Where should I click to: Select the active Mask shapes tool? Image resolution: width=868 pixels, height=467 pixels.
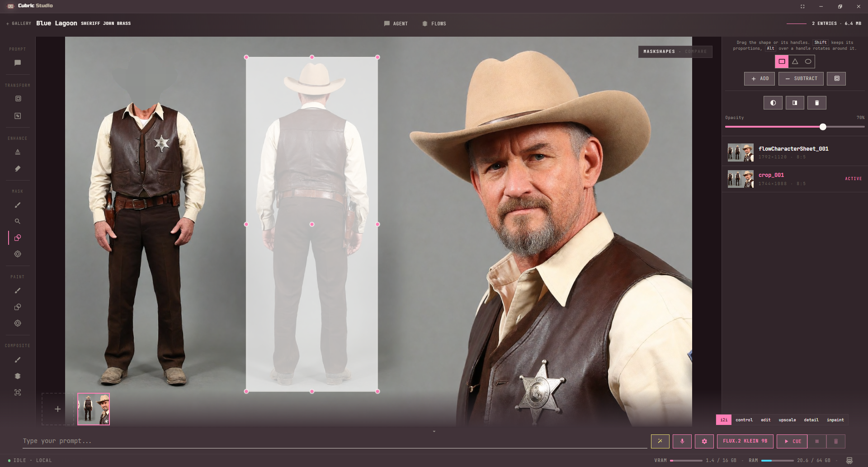[x=18, y=238]
